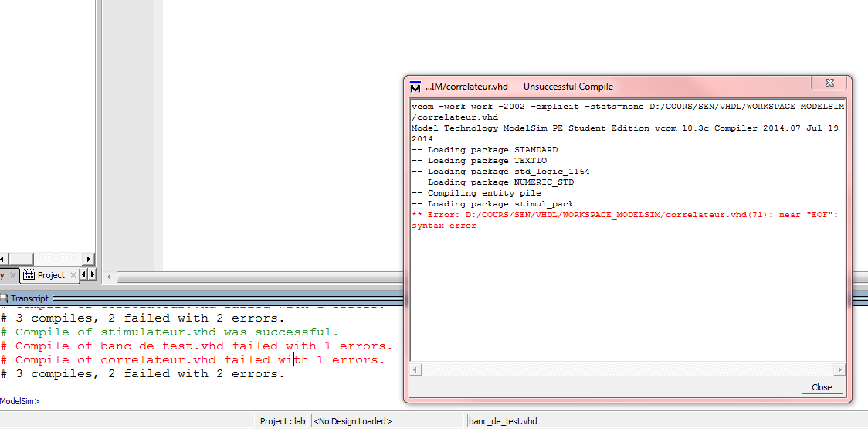This screenshot has height=429, width=868.
Task: Click 'Compile of correlateur.vhd failed' line
Action: (192, 359)
